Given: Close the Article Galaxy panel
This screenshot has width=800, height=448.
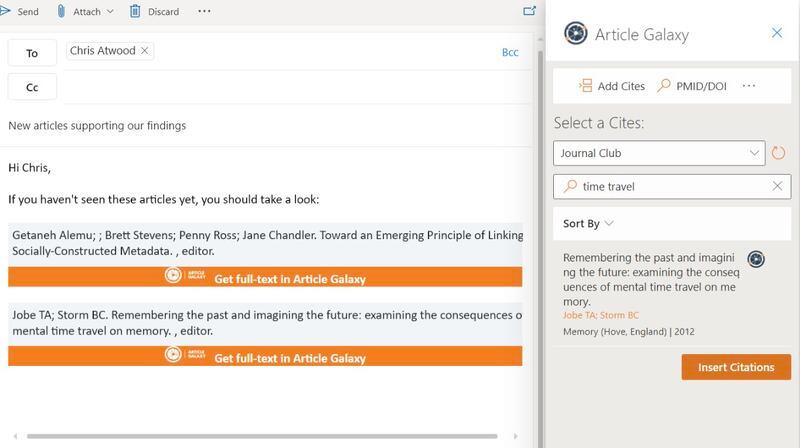Looking at the screenshot, I should click(x=777, y=33).
